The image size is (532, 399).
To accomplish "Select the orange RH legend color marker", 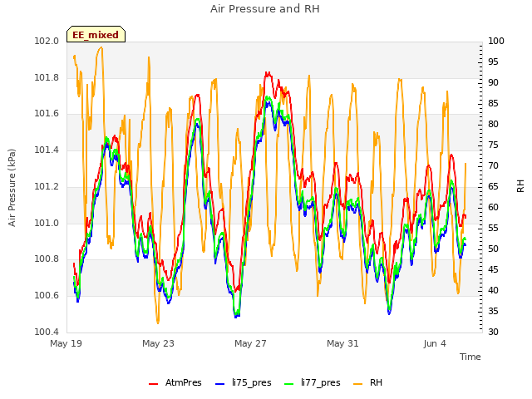I will (358, 384).
